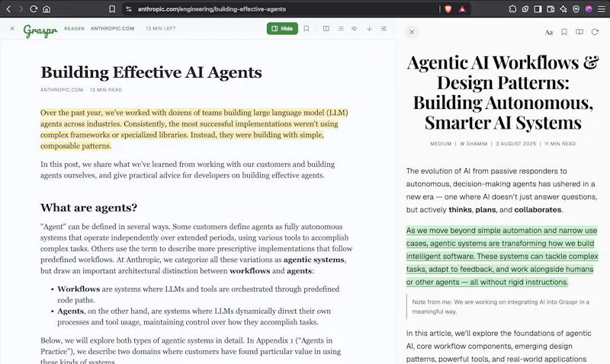The height and width of the screenshot is (364, 610).
Task: Select the READER label in Graspr header
Action: click(x=74, y=28)
